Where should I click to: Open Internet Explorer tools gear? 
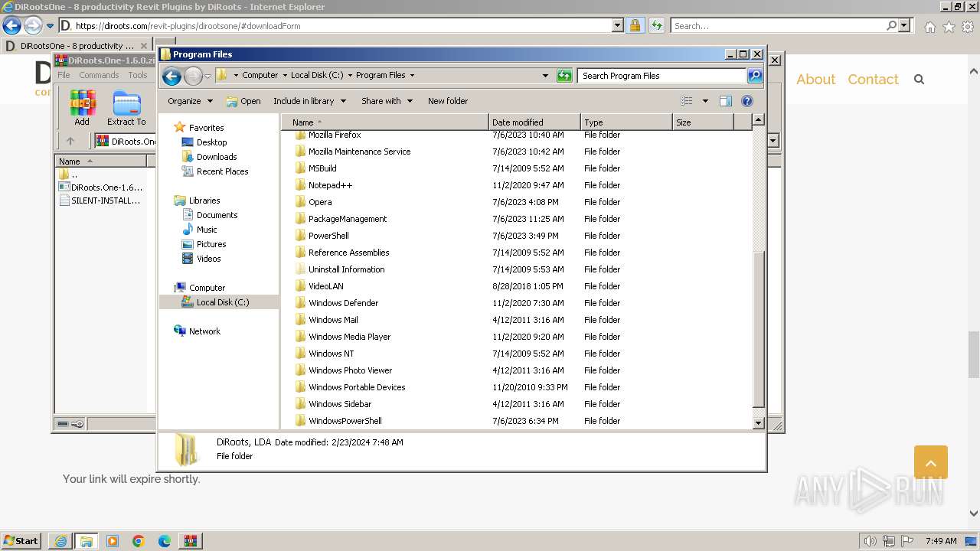point(968,27)
